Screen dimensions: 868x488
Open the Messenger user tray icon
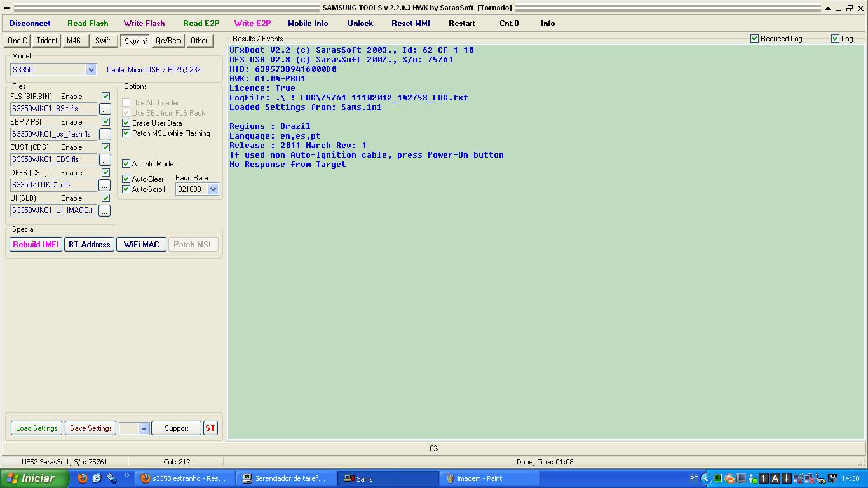point(752,479)
